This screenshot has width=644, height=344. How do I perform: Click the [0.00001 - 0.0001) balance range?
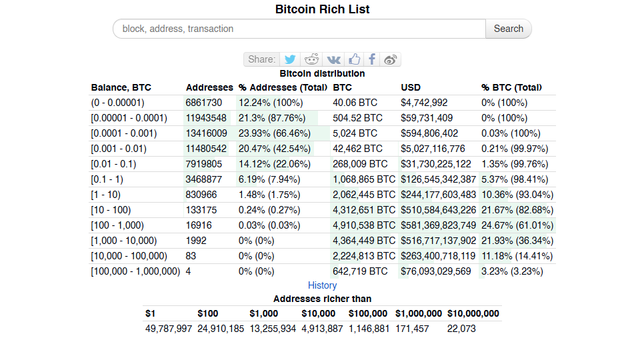coord(129,118)
